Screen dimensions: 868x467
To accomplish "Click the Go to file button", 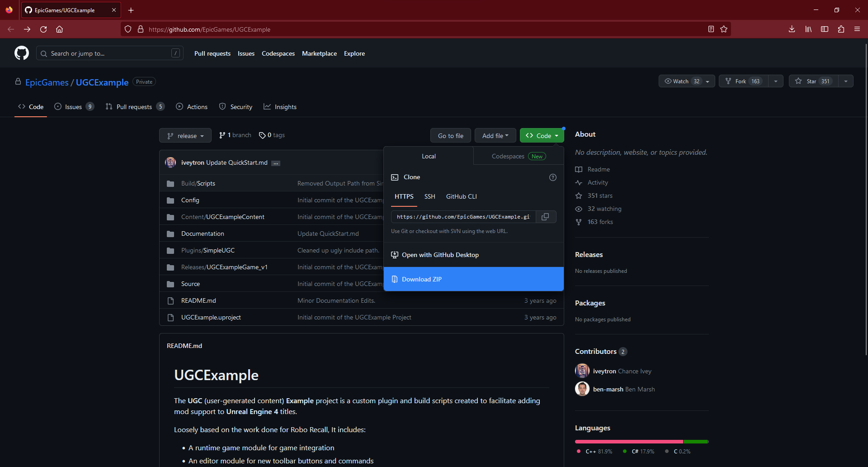I will (x=451, y=136).
